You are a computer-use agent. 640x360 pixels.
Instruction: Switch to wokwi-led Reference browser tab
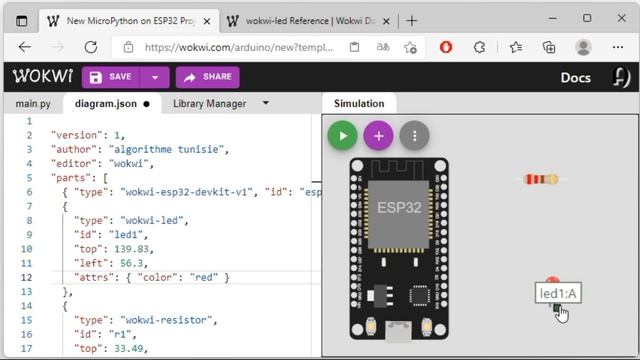pos(309,21)
